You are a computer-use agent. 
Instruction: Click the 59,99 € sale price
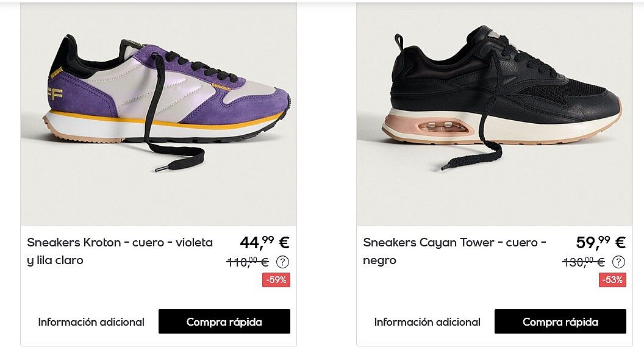pyautogui.click(x=601, y=242)
